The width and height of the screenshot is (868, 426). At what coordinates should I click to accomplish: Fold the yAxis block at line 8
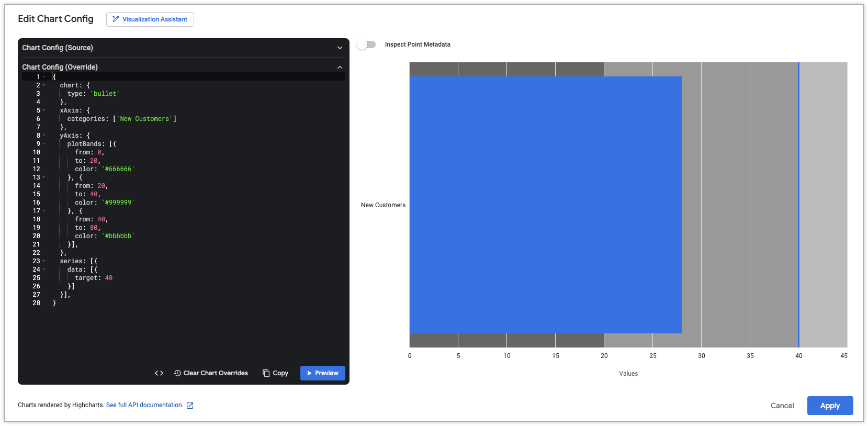[x=44, y=136]
